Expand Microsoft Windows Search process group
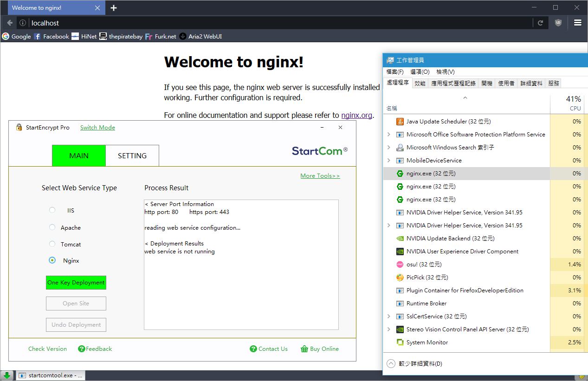The height and width of the screenshot is (381, 588). 389,148
